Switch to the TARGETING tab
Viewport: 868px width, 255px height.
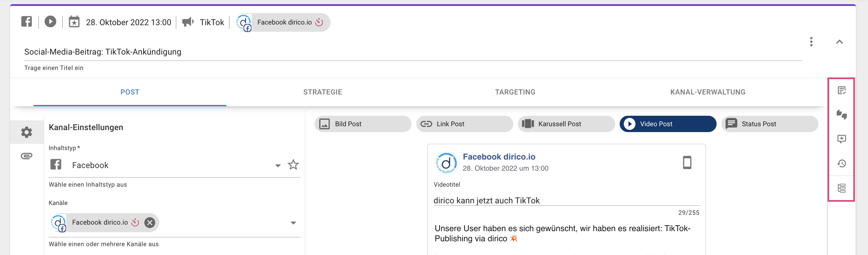click(x=515, y=92)
